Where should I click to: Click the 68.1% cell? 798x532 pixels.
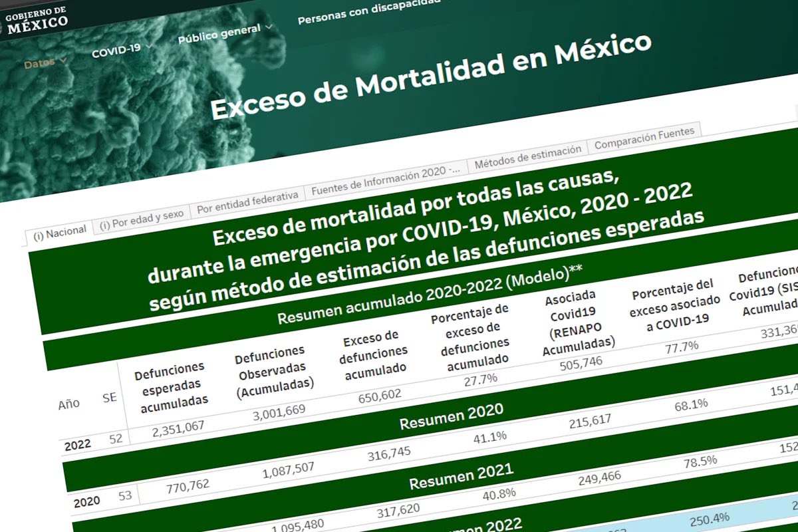[690, 405]
